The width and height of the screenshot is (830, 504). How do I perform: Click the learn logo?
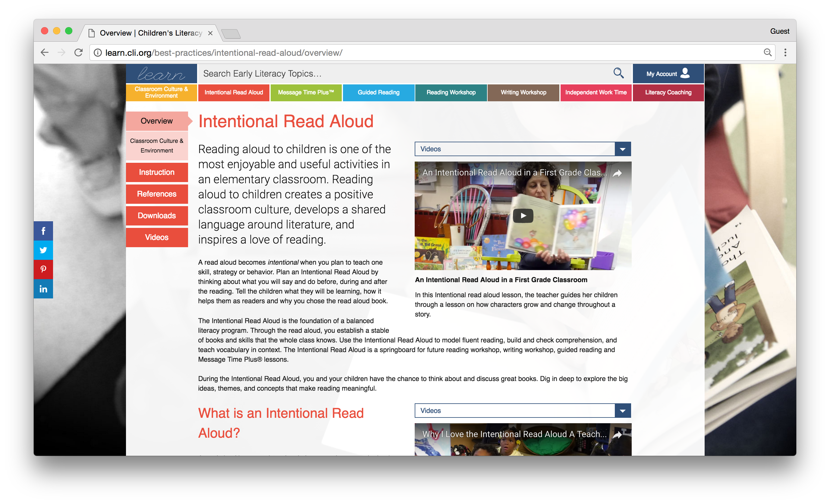[161, 74]
